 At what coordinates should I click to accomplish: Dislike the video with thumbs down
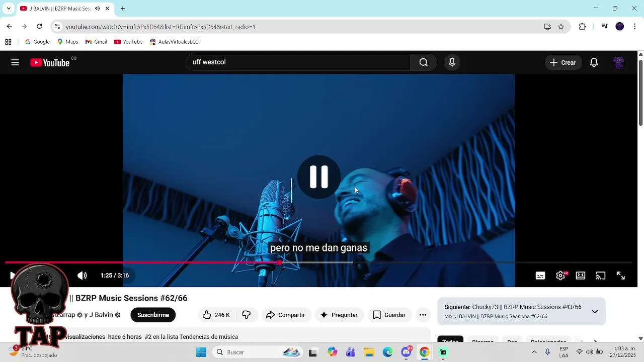pos(247,315)
